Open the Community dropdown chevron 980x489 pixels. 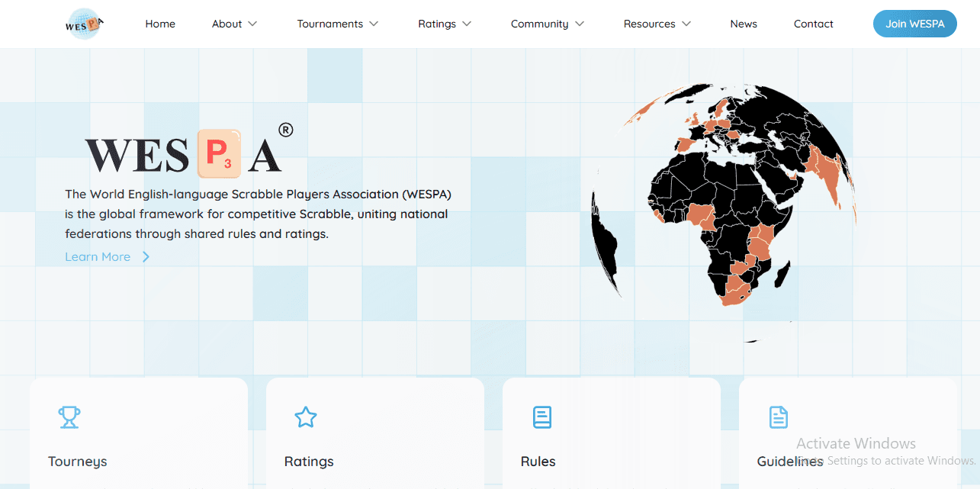tap(580, 24)
